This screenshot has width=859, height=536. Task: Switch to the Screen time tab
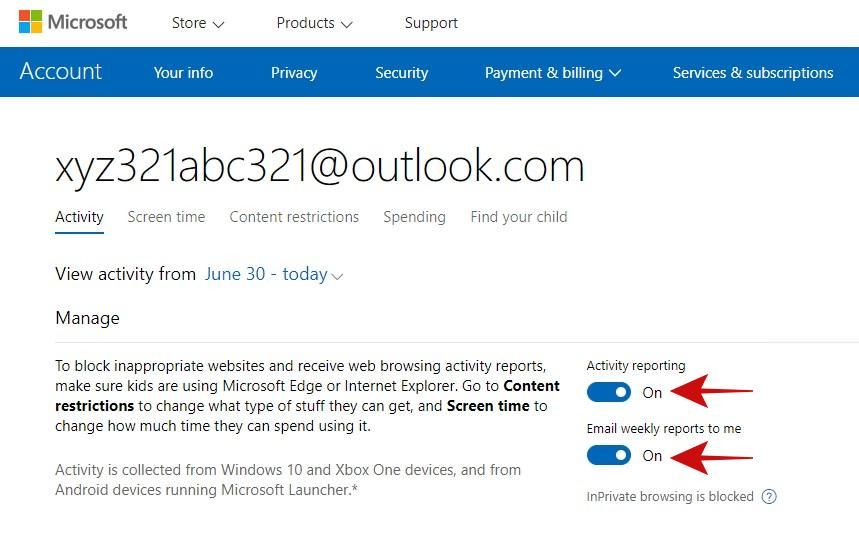point(166,217)
